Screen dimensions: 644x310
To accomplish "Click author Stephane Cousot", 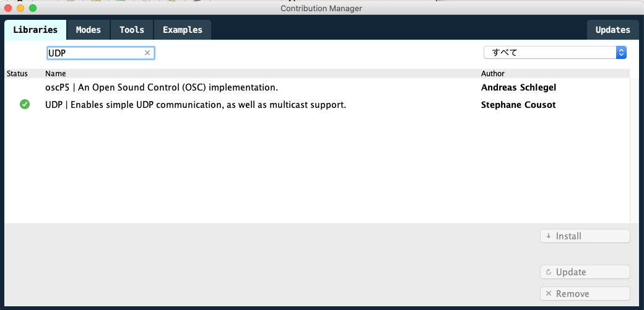I will pyautogui.click(x=518, y=105).
